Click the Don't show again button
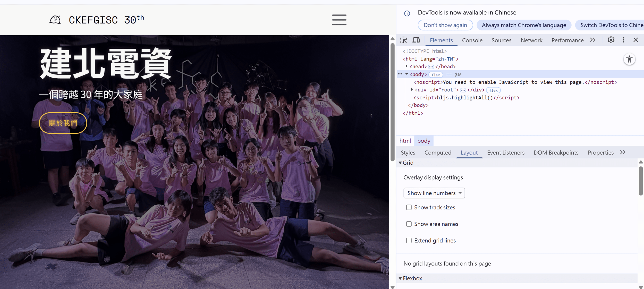The width and height of the screenshot is (644, 289). click(x=445, y=25)
